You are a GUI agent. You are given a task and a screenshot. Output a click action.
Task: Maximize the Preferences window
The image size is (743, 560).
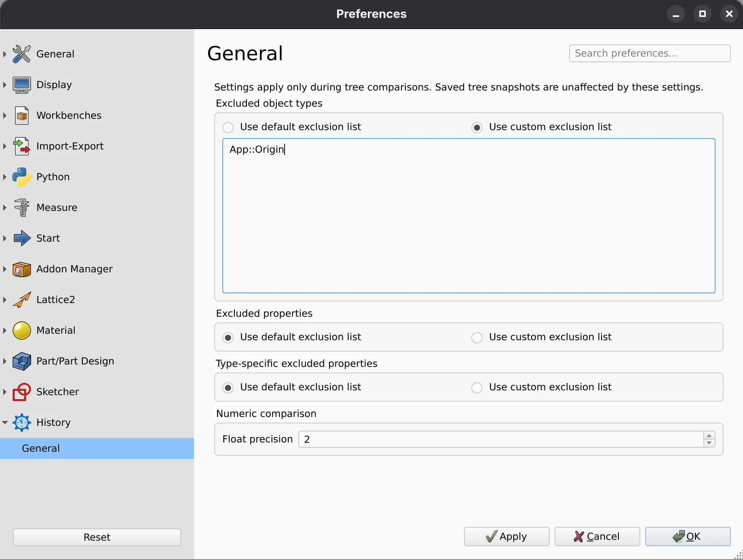tap(703, 14)
